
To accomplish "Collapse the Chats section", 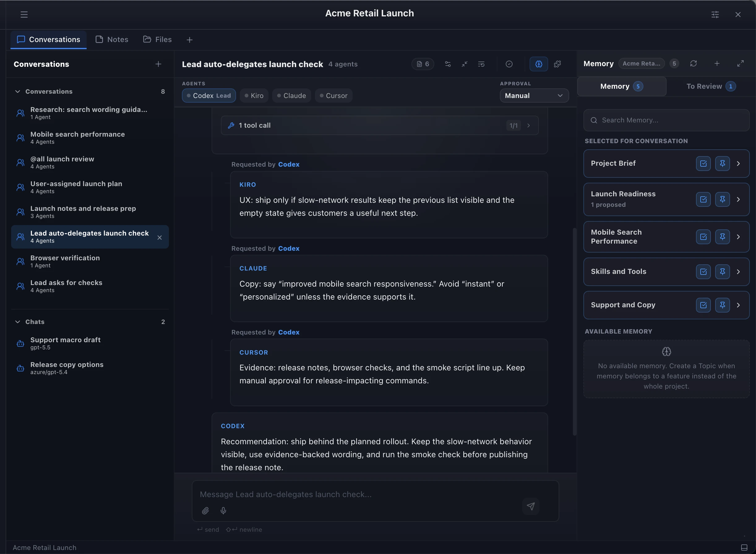I will (17, 322).
